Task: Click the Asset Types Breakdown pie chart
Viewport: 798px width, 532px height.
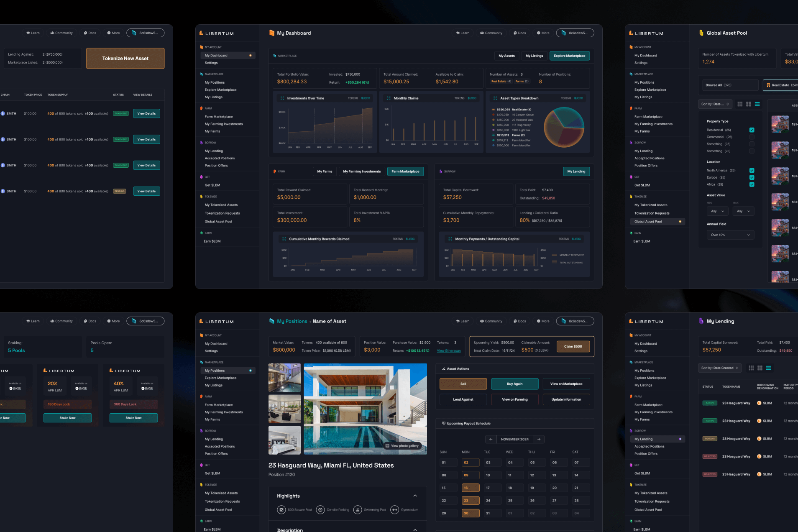Action: (x=564, y=127)
